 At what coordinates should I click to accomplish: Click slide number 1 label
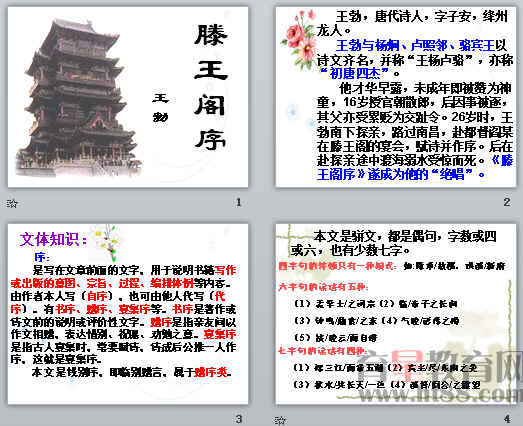pos(238,202)
